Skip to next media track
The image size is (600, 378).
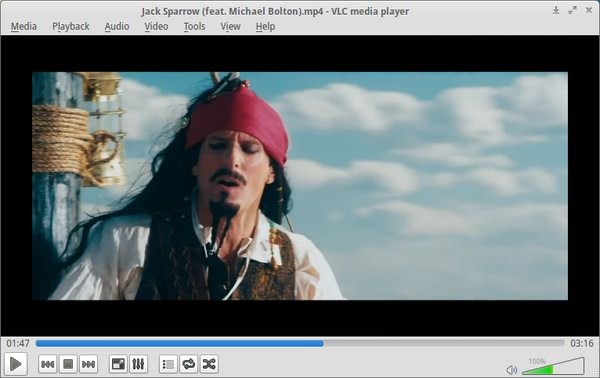(x=88, y=364)
